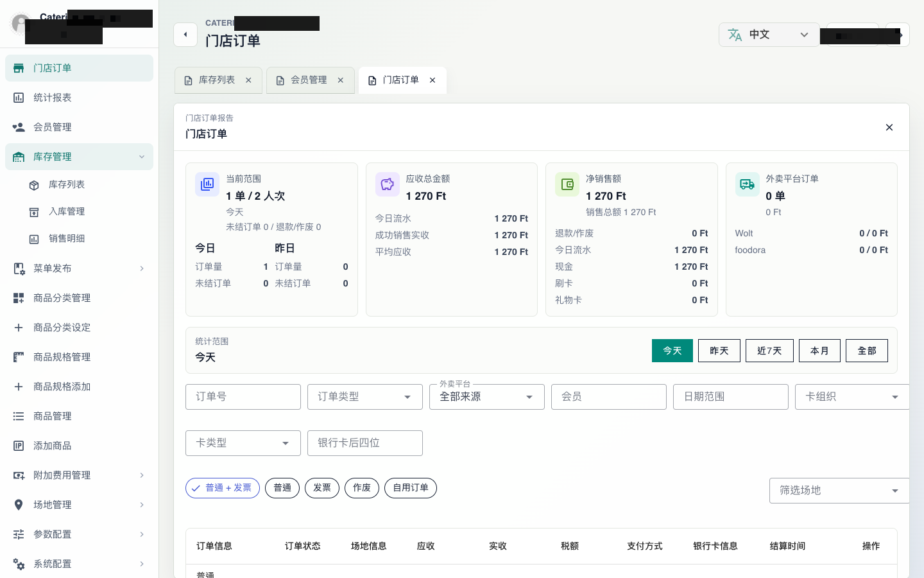Select the 普通 + 发票 filter chip
This screenshot has height=578, width=924.
pyautogui.click(x=223, y=488)
